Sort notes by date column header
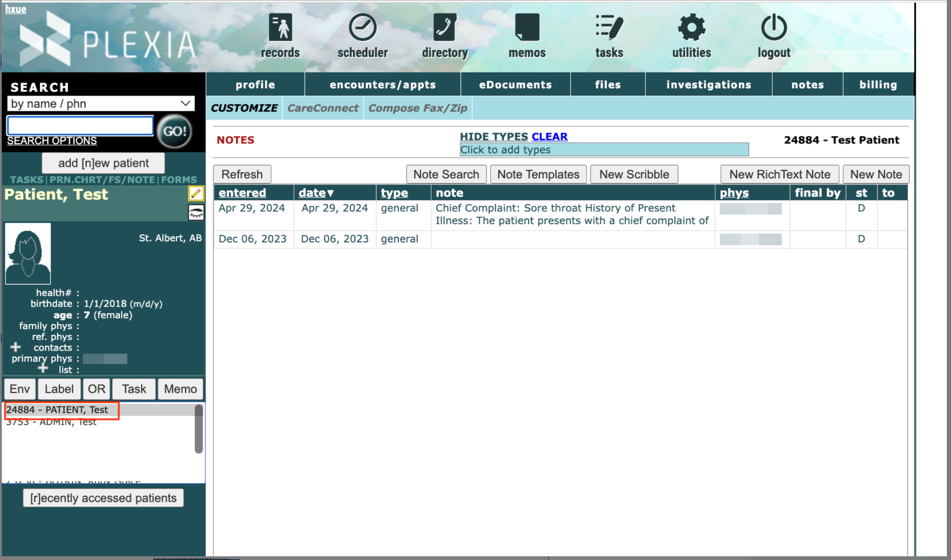The width and height of the screenshot is (951, 560). [x=316, y=193]
